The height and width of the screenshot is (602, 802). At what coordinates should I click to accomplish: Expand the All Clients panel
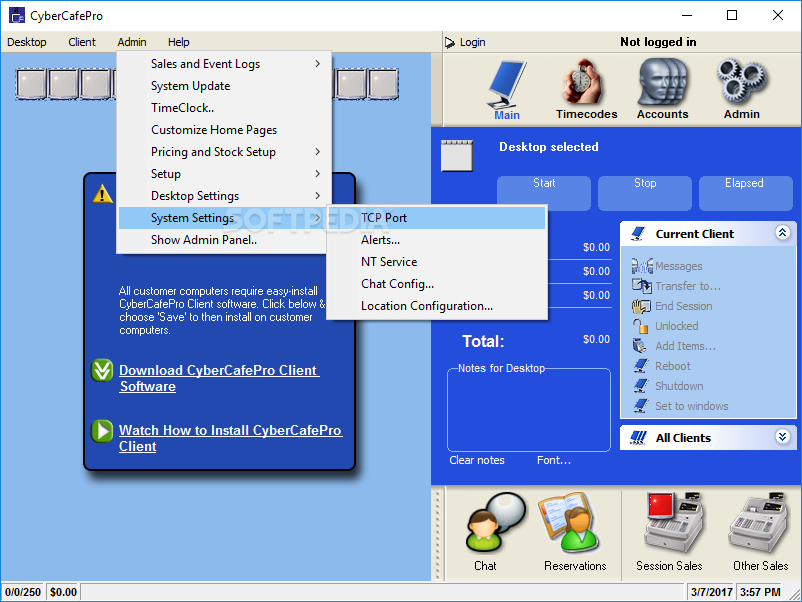(782, 437)
